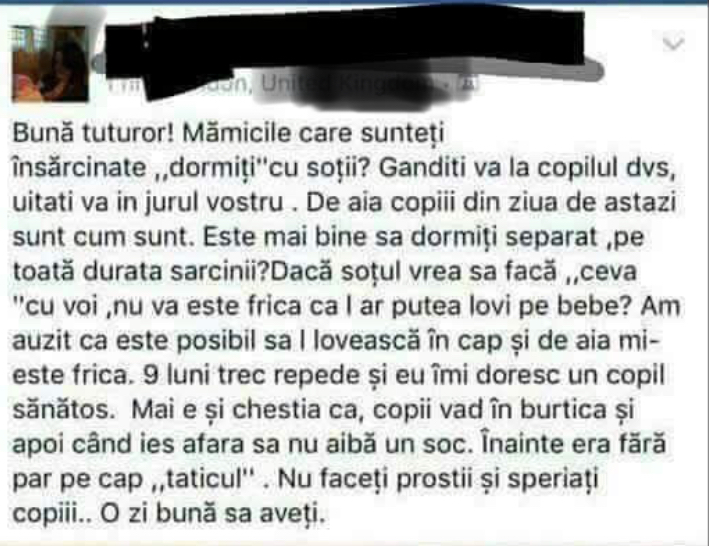Click "uitati va in jurul vostru"
Viewport: 709px width, 546px height.
pyautogui.click(x=147, y=202)
